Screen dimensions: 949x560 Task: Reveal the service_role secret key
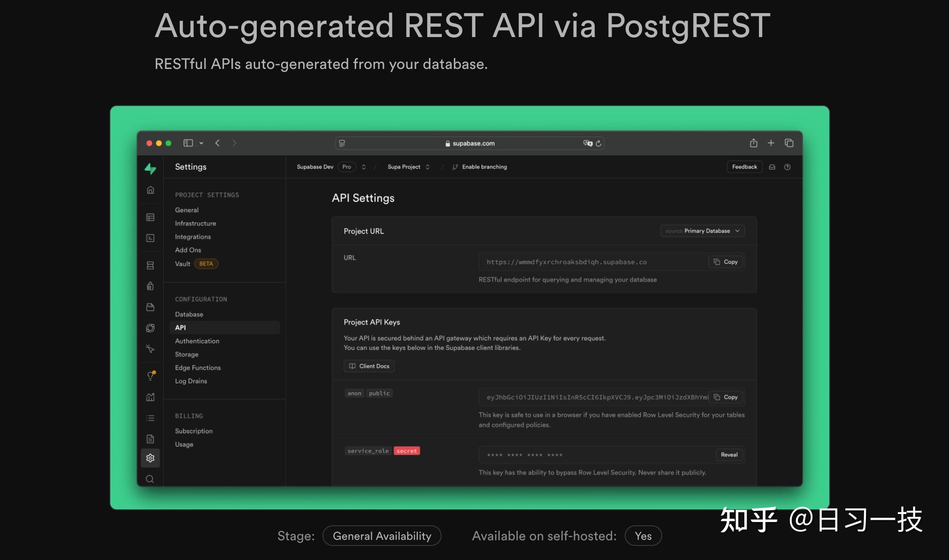728,454
